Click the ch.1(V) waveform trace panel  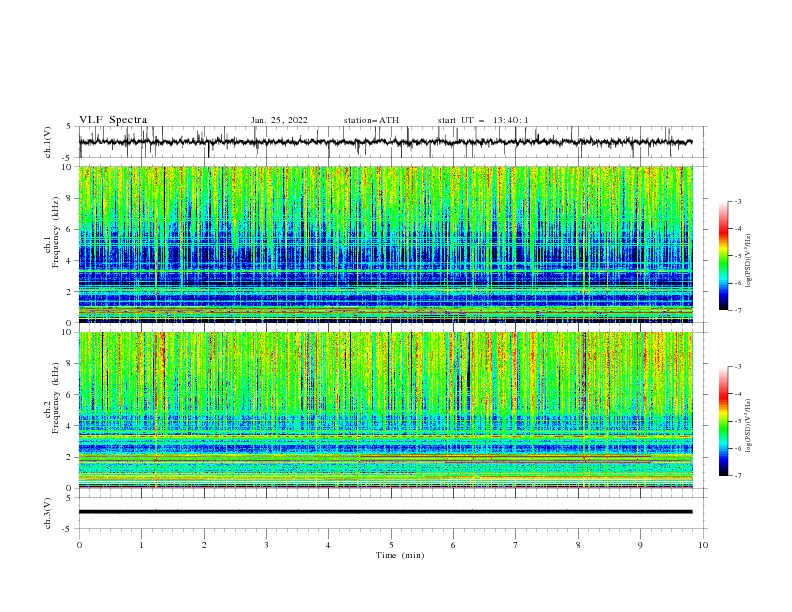(x=393, y=142)
